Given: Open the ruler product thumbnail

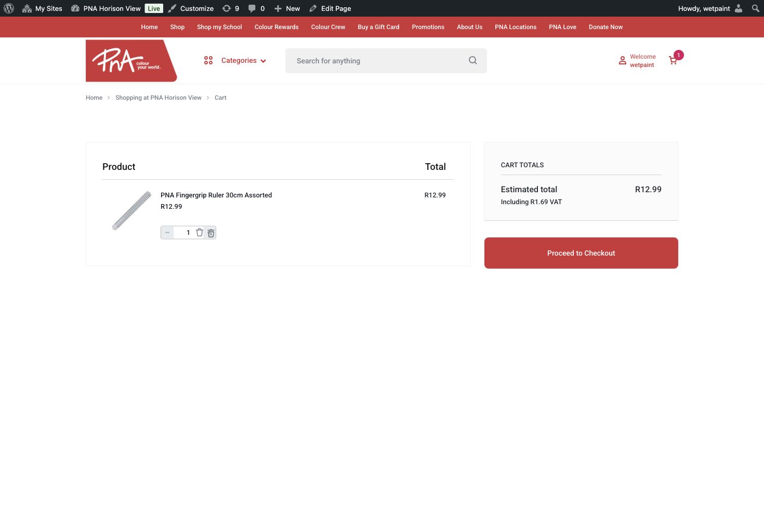Looking at the screenshot, I should (131, 210).
